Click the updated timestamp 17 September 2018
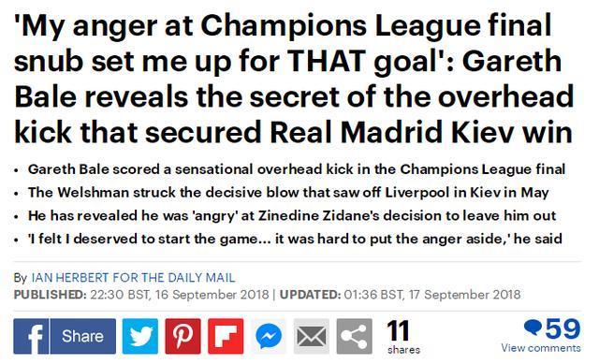This screenshot has width=599, height=364. (464, 295)
